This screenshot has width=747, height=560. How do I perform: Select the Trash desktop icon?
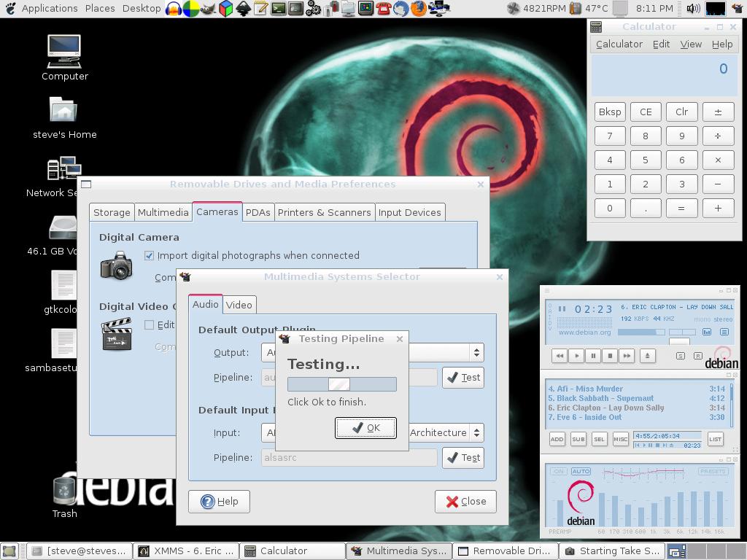pyautogui.click(x=64, y=491)
